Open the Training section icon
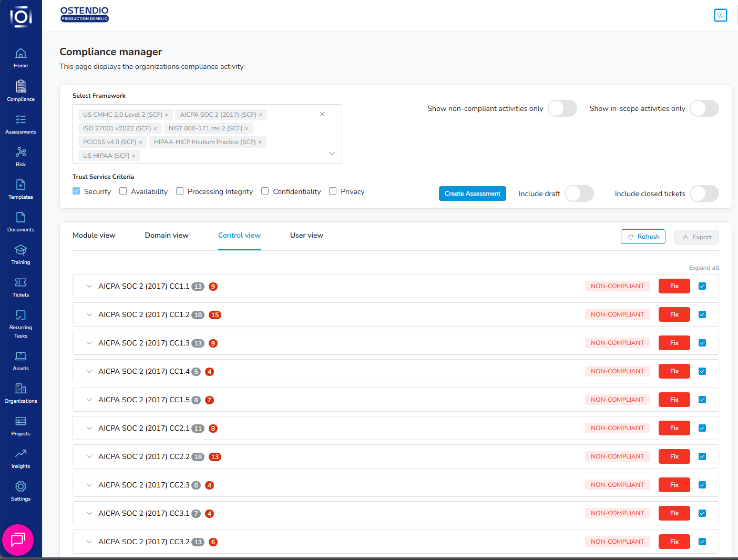This screenshot has height=560, width=738. [x=20, y=250]
